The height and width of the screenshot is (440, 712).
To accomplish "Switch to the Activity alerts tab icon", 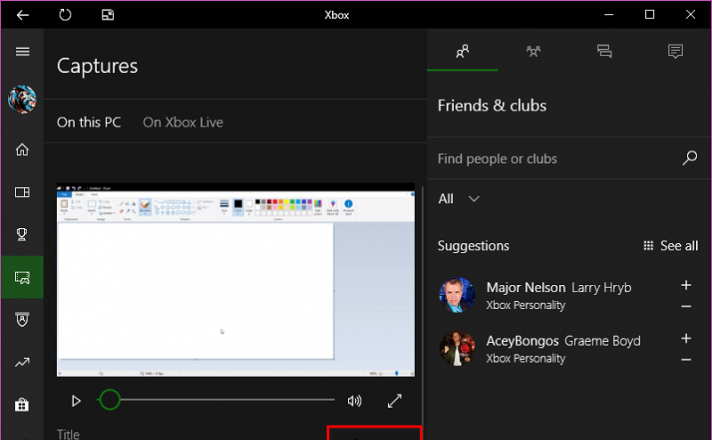I will [675, 51].
